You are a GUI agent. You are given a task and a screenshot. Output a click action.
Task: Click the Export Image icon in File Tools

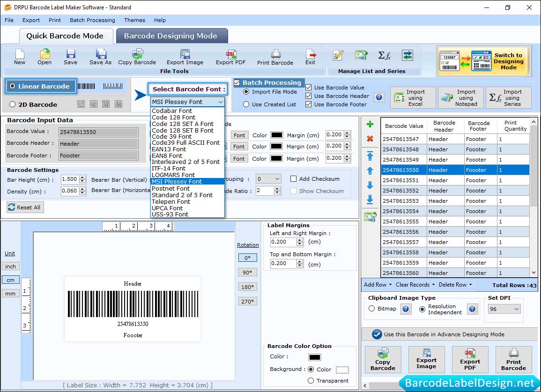(x=185, y=57)
